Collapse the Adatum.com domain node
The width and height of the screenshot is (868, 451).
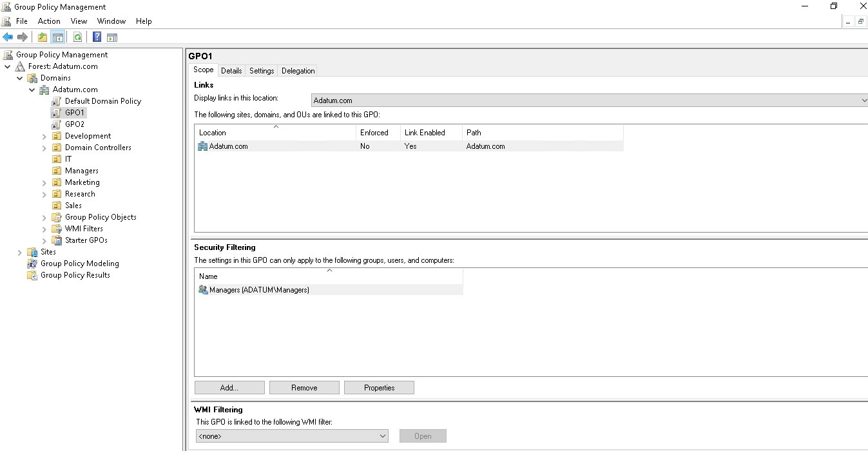(32, 90)
